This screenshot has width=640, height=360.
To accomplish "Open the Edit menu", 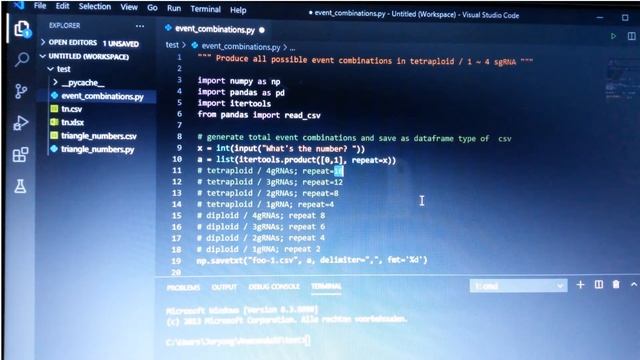I will pos(62,6).
